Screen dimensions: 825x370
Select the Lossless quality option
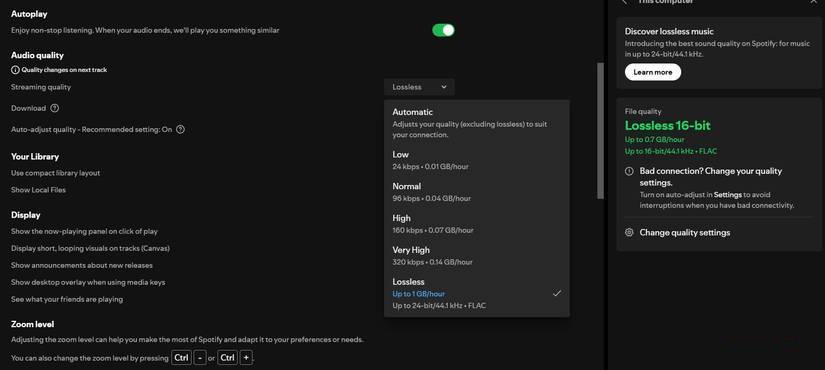[x=477, y=293]
